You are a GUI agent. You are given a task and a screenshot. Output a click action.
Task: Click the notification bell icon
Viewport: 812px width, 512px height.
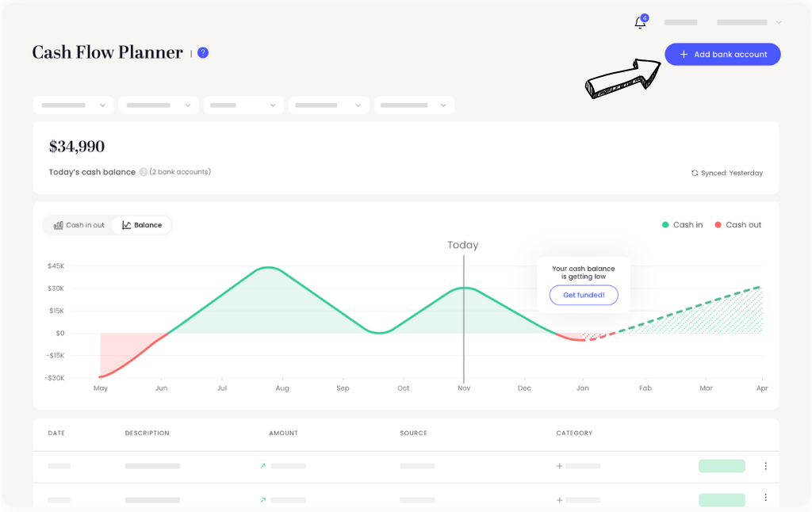(639, 21)
